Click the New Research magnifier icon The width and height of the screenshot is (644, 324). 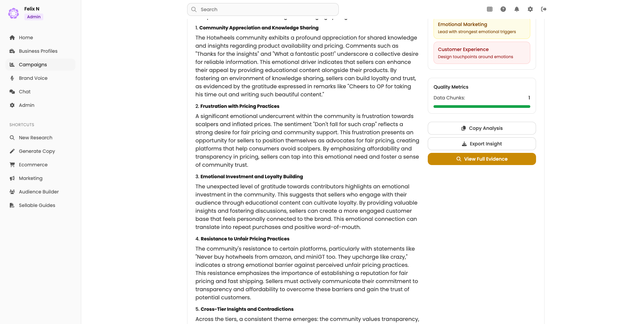point(12,138)
